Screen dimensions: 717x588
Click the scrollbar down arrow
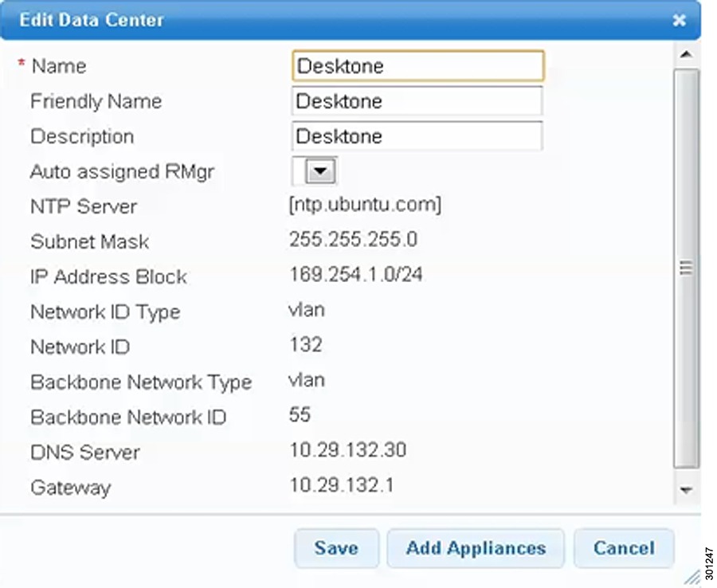tap(686, 490)
